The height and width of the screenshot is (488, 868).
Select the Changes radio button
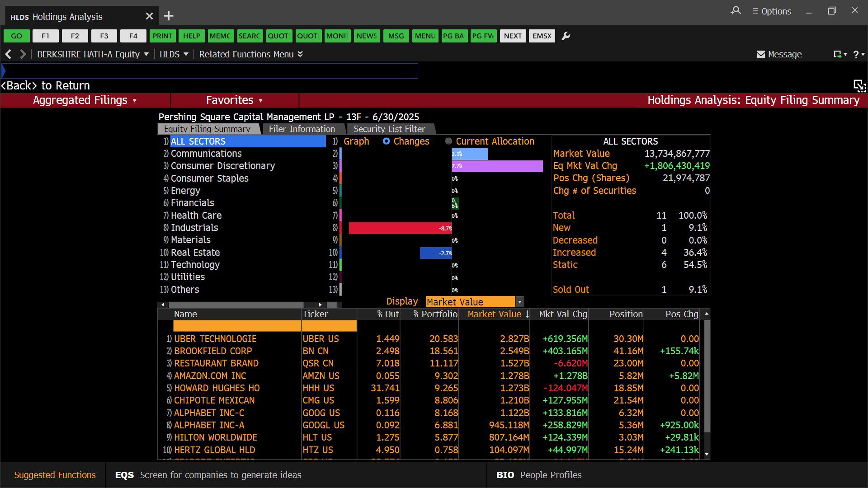tap(386, 141)
